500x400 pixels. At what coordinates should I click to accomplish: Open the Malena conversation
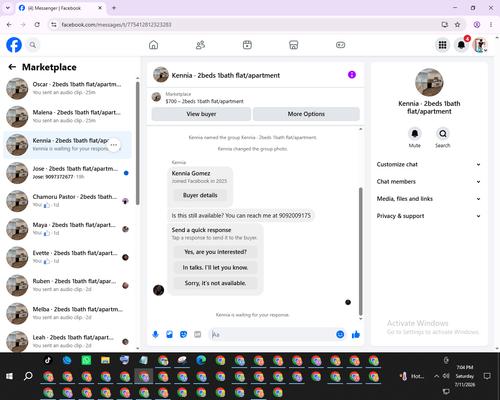click(x=67, y=117)
